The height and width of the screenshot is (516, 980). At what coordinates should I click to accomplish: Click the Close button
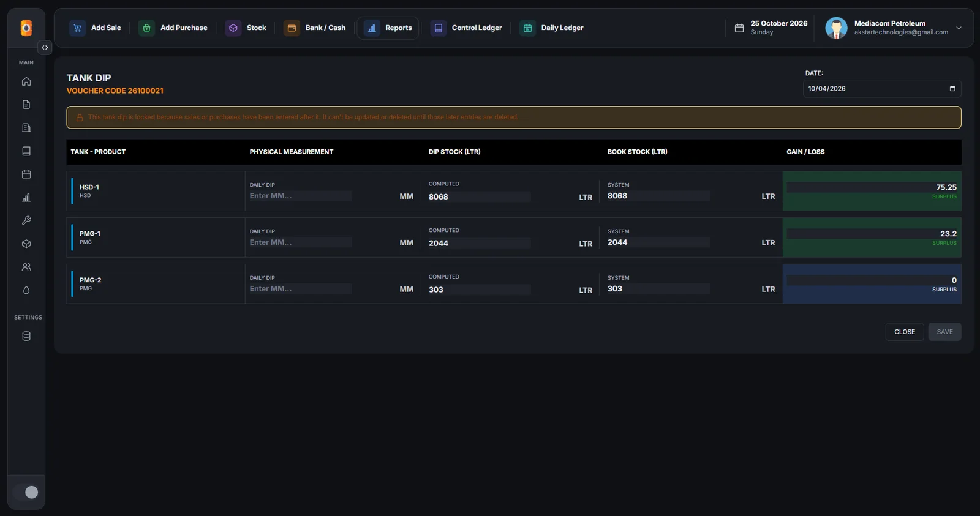tap(905, 332)
